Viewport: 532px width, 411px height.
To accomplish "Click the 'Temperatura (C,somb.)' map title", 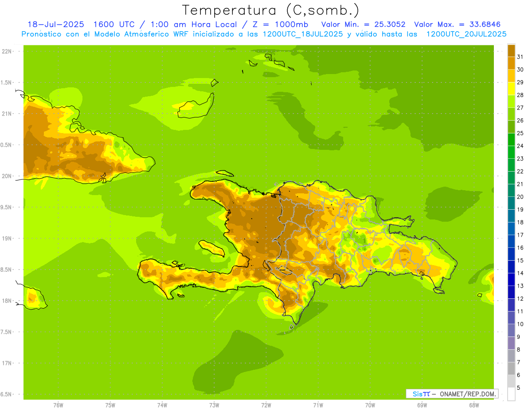I will [271, 10].
